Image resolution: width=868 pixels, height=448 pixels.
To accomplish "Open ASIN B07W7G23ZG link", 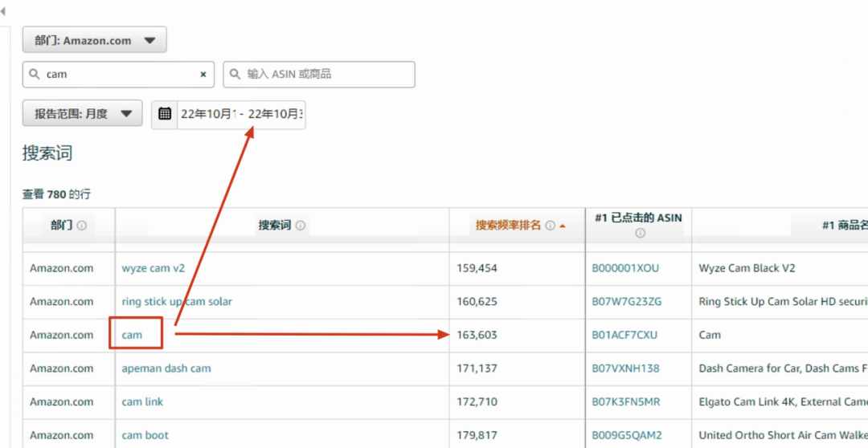I will pos(627,301).
